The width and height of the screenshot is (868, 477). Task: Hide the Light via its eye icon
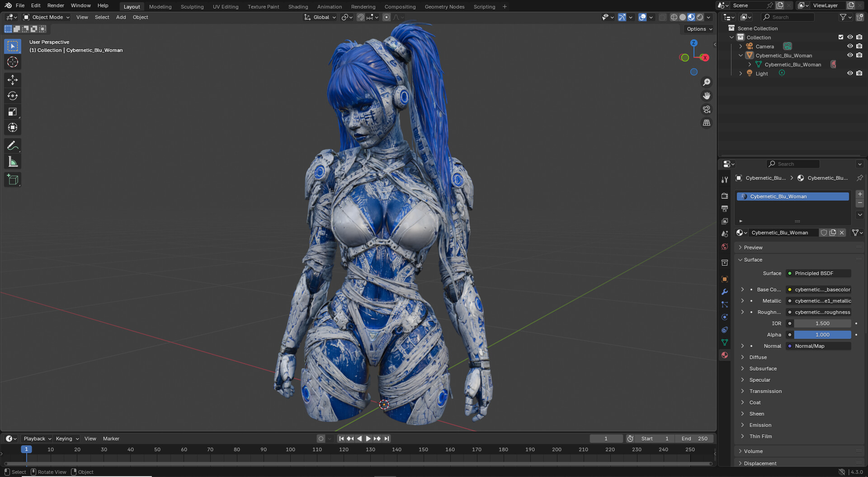pyautogui.click(x=850, y=73)
